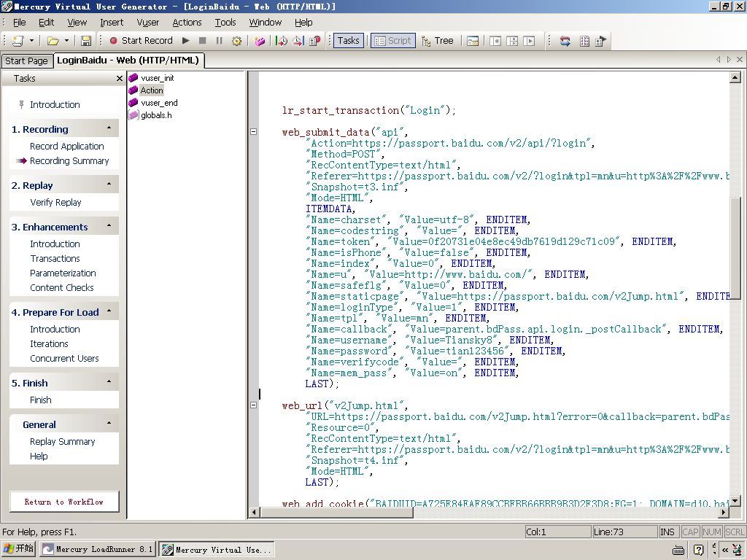The image size is (747, 560).
Task: Open the Edit menu
Action: point(46,23)
